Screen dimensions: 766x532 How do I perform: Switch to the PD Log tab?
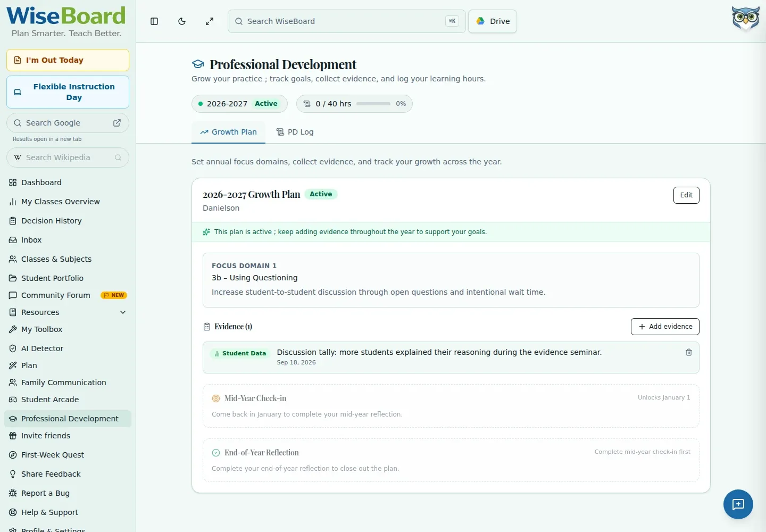[295, 132]
